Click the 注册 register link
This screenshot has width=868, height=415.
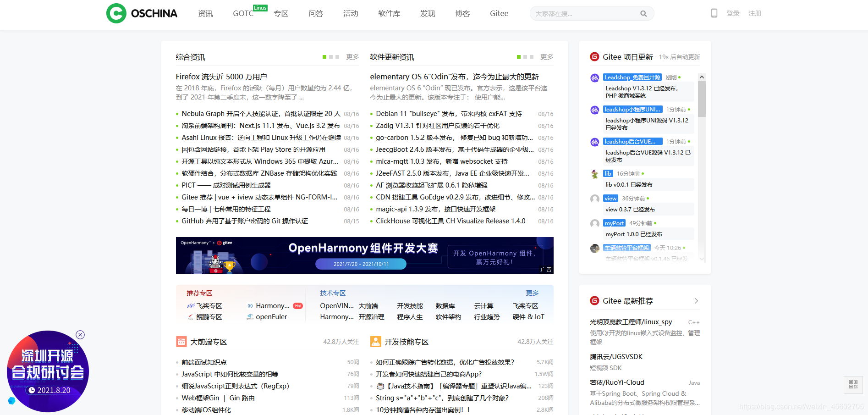(755, 14)
